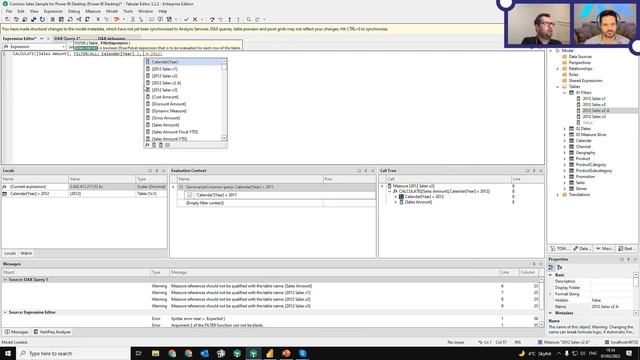This screenshot has height=360, width=640.
Task: Switch to the Data tab under model tree
Action: click(x=581, y=249)
